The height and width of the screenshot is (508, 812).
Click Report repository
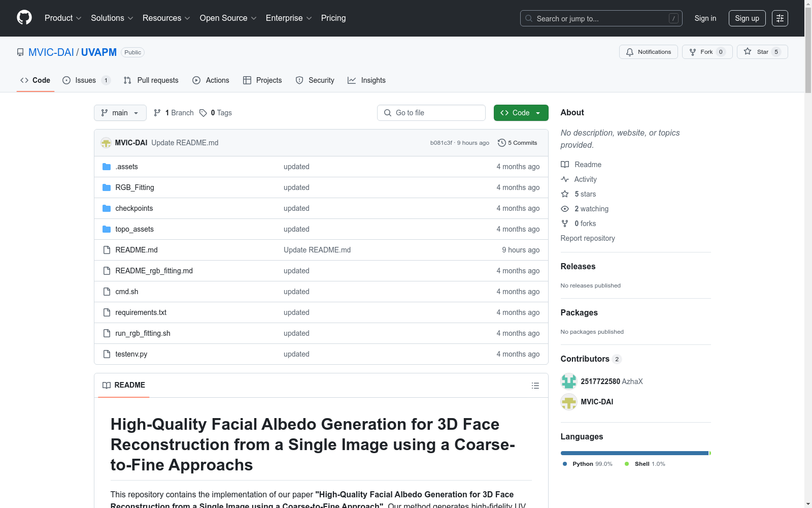click(588, 238)
